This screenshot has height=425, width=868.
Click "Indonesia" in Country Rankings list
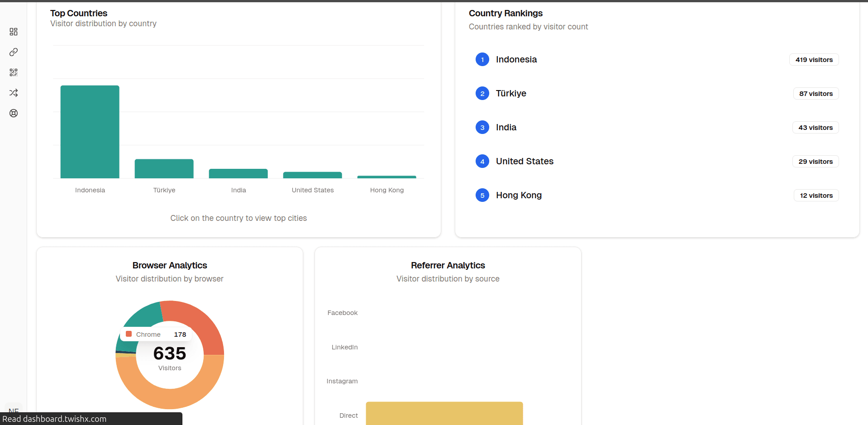pyautogui.click(x=516, y=59)
